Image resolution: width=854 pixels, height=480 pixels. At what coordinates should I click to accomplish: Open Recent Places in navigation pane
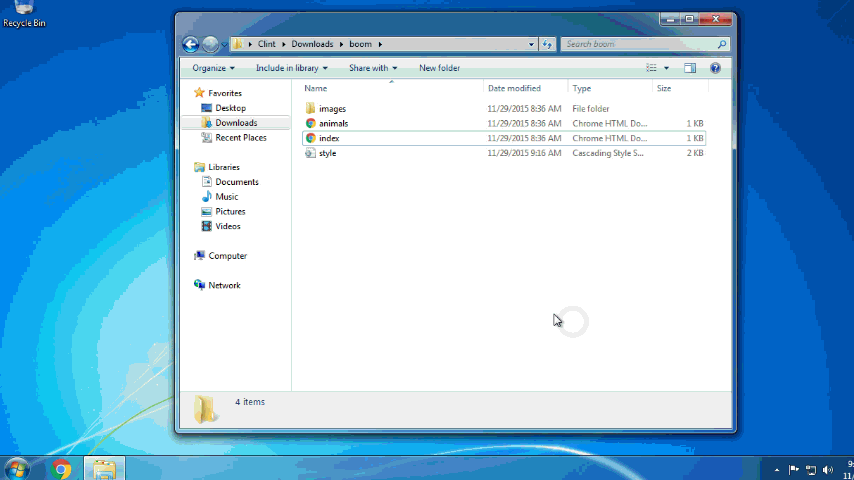(x=241, y=138)
